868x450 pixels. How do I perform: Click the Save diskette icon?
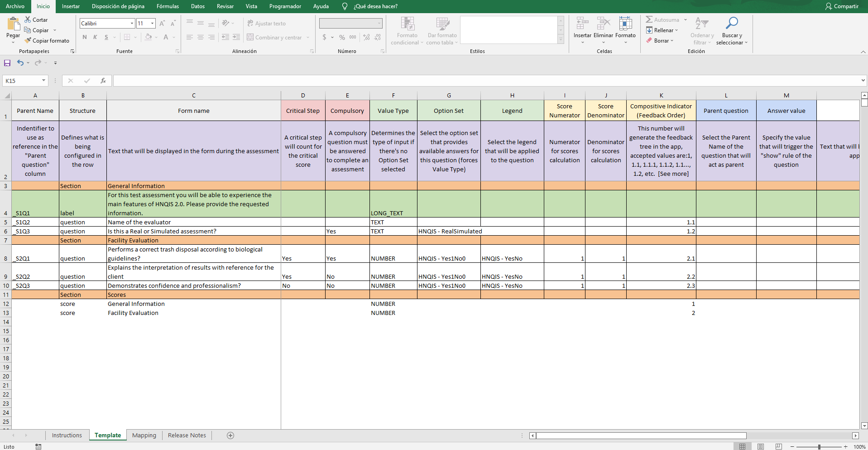7,63
